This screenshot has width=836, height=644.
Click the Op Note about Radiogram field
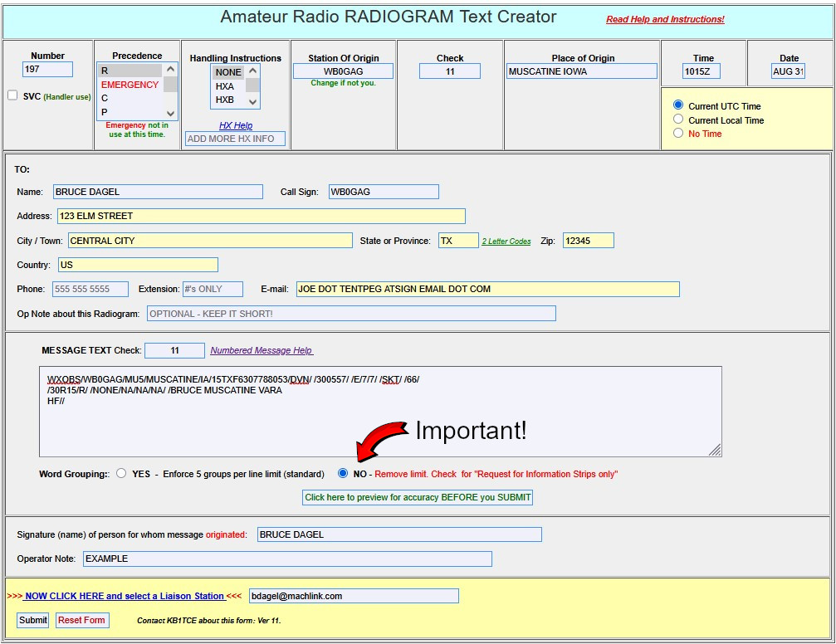351,314
